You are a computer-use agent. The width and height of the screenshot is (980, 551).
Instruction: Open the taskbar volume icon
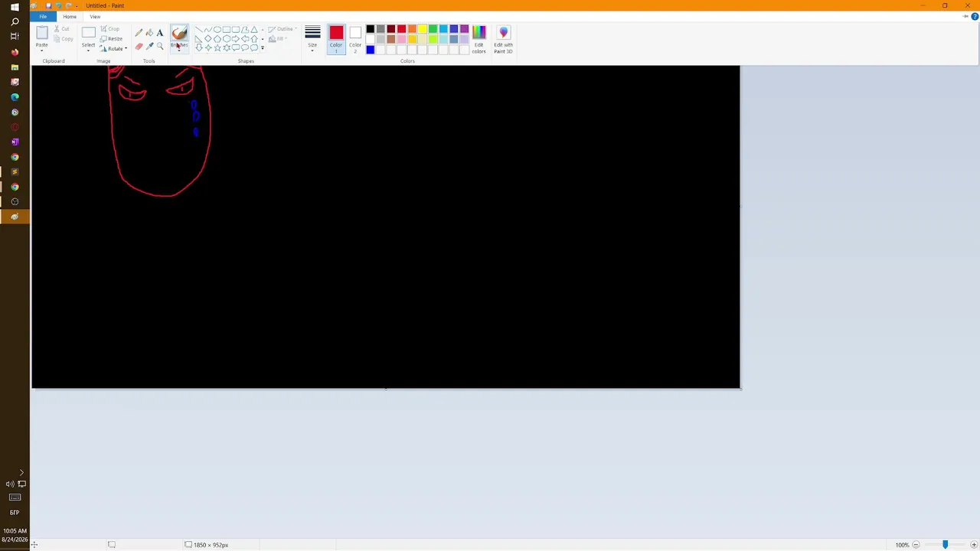(x=9, y=484)
